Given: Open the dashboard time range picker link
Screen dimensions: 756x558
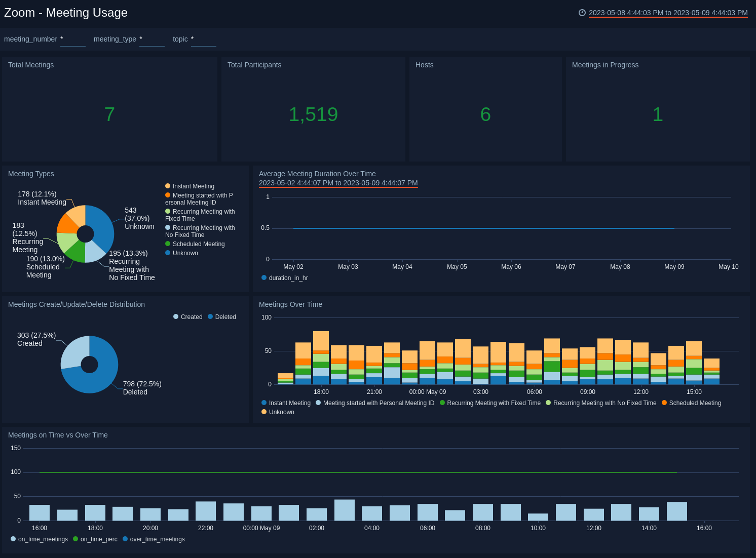Looking at the screenshot, I should tap(668, 13).
